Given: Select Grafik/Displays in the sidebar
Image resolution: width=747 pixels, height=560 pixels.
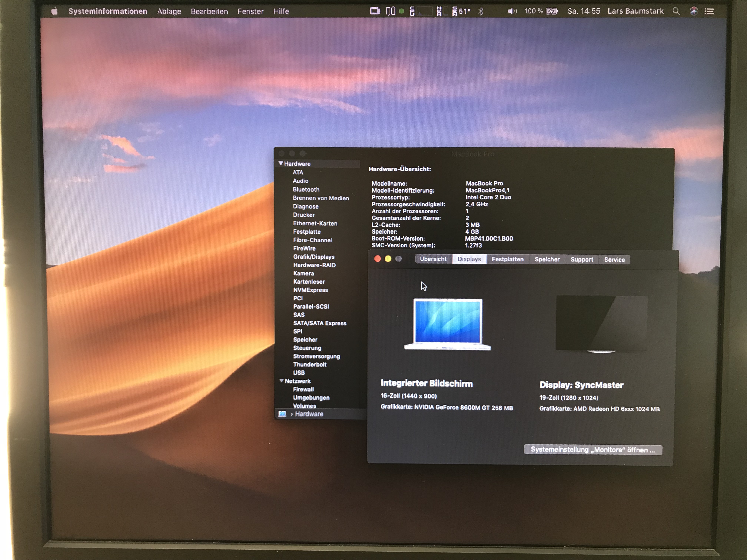Looking at the screenshot, I should pyautogui.click(x=314, y=257).
